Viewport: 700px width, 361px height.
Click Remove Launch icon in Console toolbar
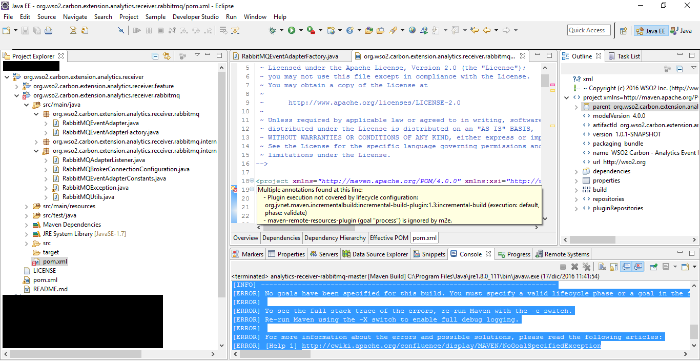(575, 267)
